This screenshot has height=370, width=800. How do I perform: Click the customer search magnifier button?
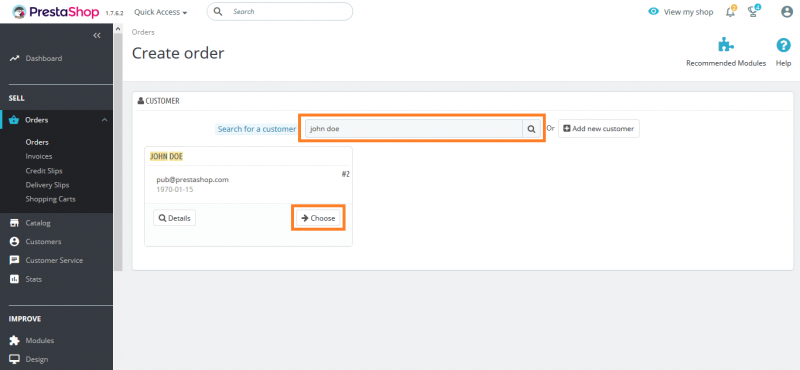point(531,129)
